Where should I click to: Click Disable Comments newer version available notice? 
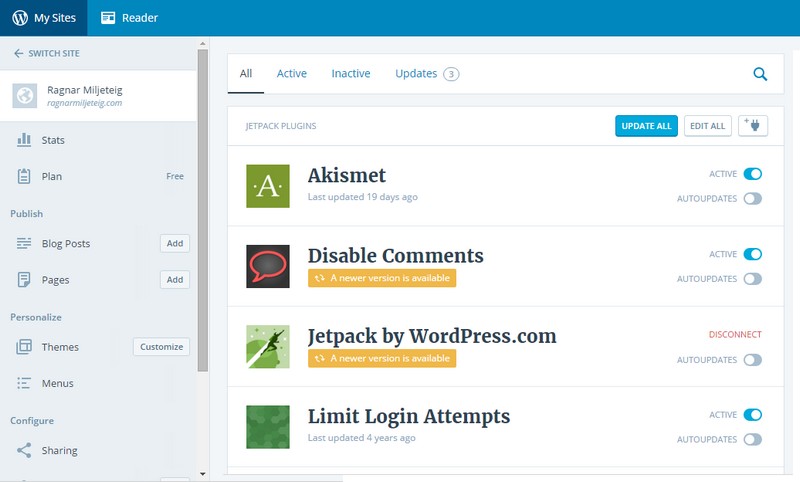pos(382,278)
